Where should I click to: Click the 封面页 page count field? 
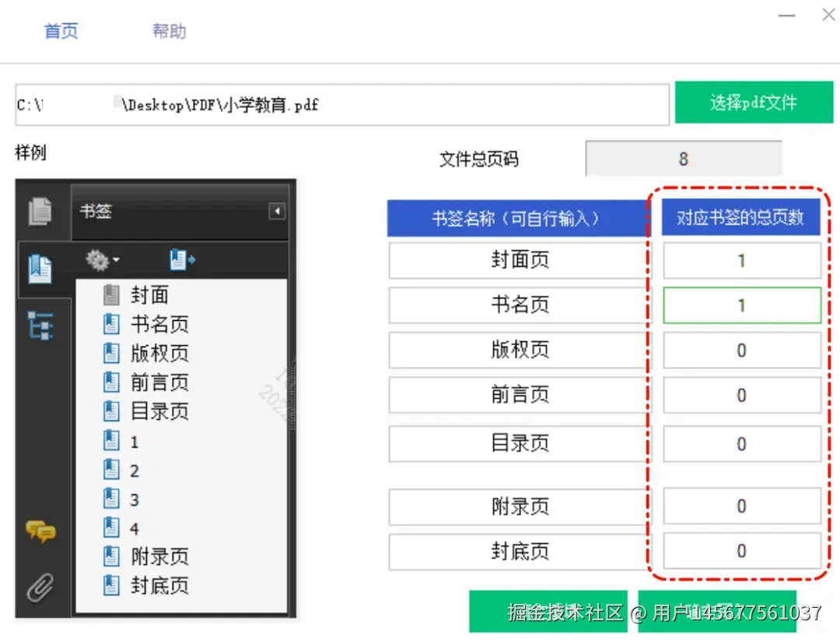[x=741, y=260]
